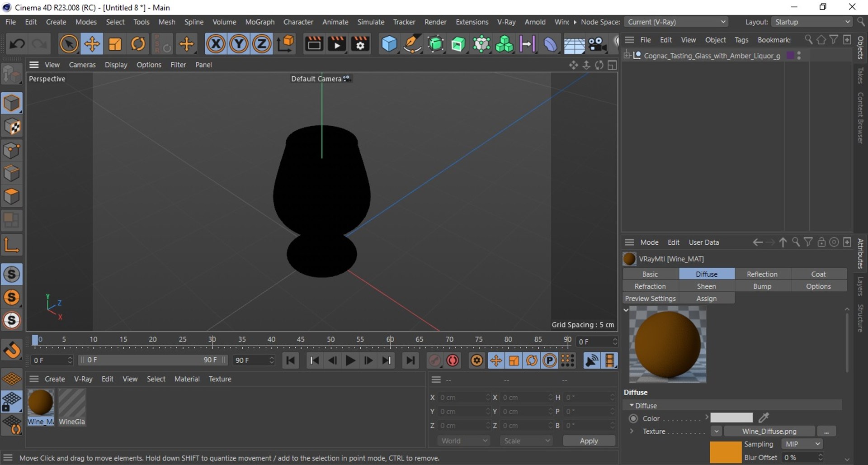The image size is (868, 465).
Task: Click the texture browse ellipsis button
Action: coord(826,431)
